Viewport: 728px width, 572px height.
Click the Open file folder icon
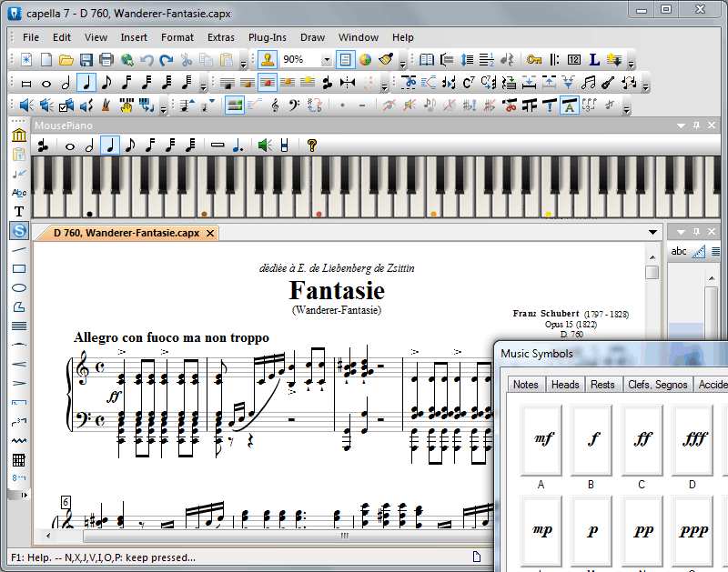66,60
